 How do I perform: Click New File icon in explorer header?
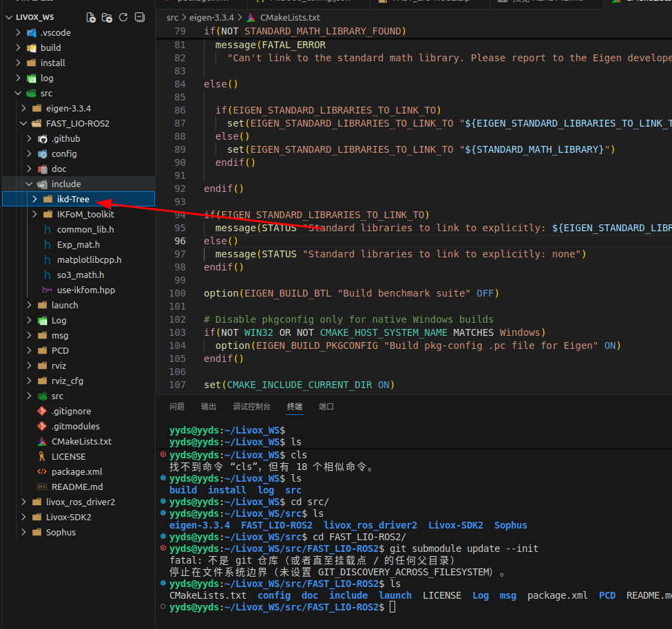pos(91,18)
